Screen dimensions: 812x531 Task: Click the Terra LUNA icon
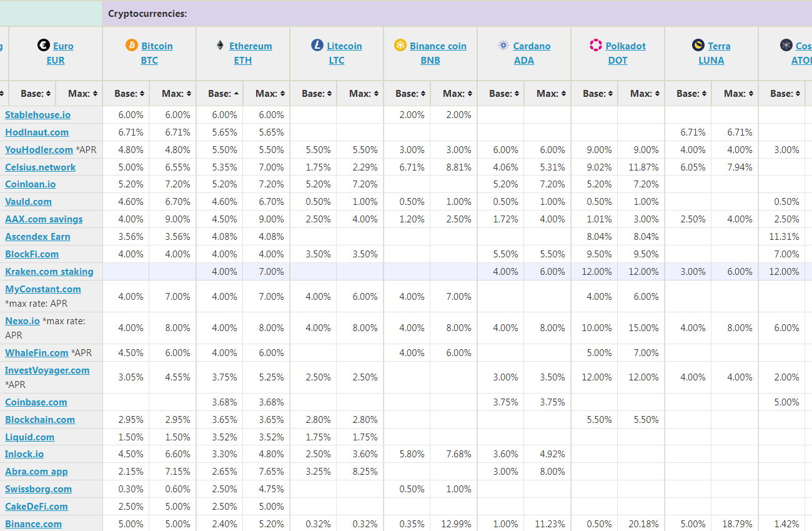(x=698, y=46)
